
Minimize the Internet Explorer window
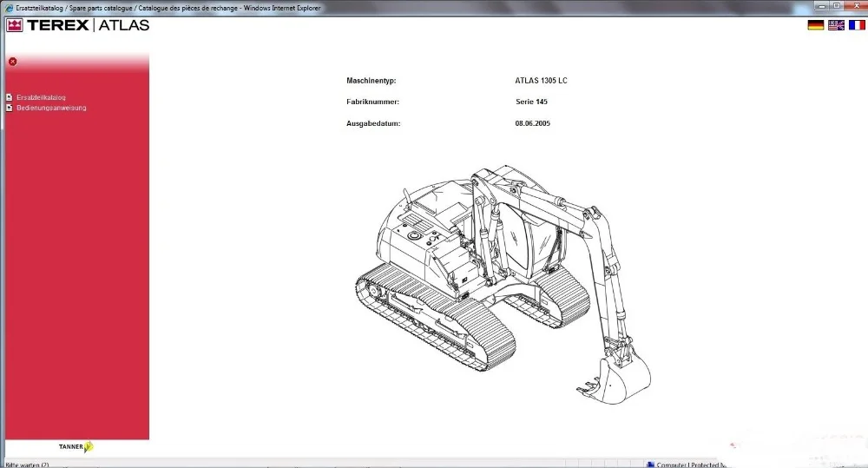tap(822, 6)
